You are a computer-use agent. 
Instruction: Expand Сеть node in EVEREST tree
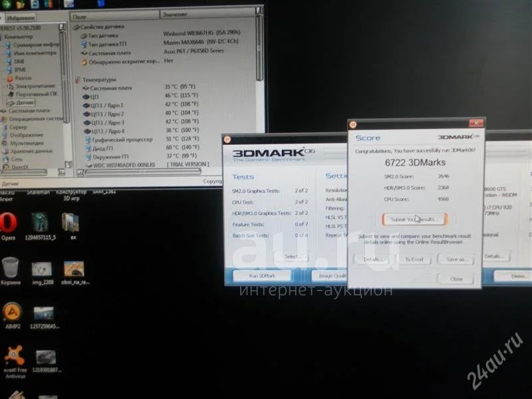13,159
